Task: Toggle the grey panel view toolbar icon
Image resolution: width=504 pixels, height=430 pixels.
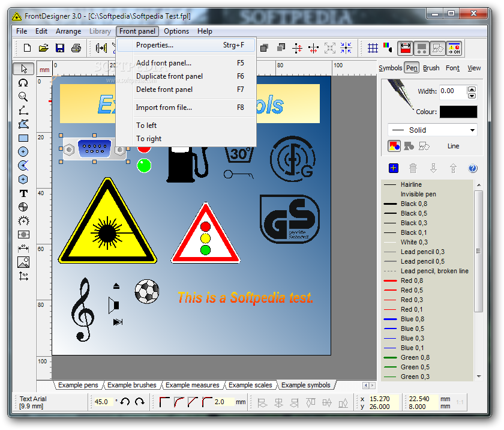Action: pos(421,48)
